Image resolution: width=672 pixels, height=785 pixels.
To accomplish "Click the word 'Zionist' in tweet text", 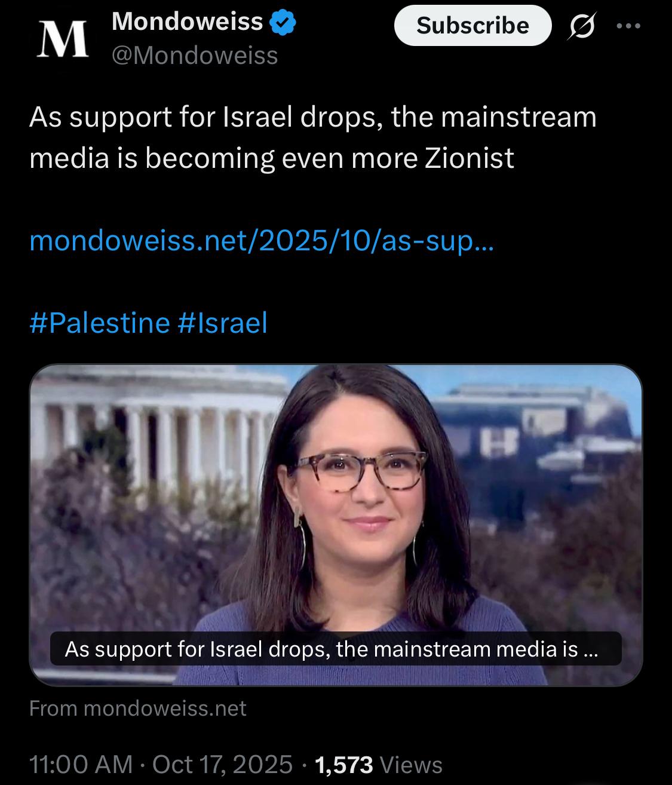I will [469, 158].
